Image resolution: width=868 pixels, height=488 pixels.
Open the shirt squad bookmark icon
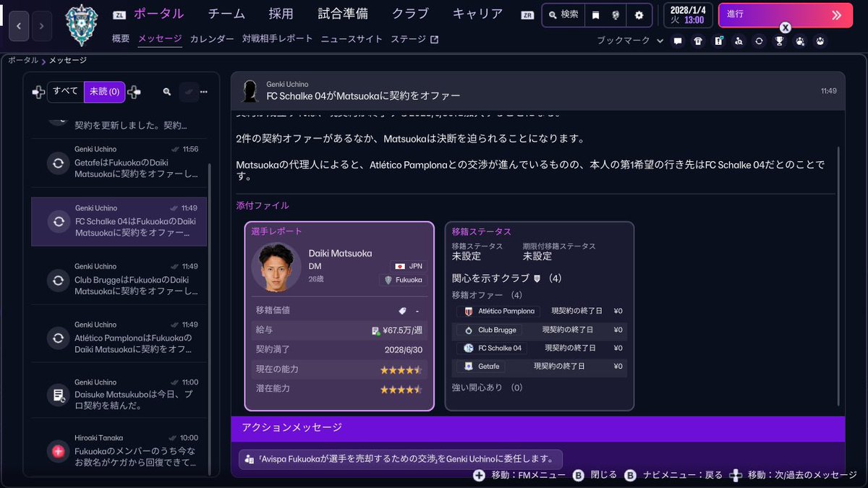click(x=697, y=40)
